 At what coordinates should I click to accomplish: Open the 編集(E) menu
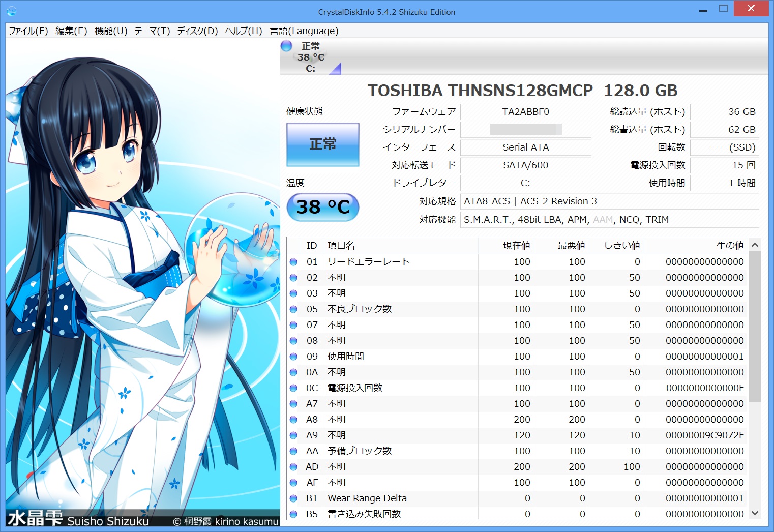(x=71, y=31)
